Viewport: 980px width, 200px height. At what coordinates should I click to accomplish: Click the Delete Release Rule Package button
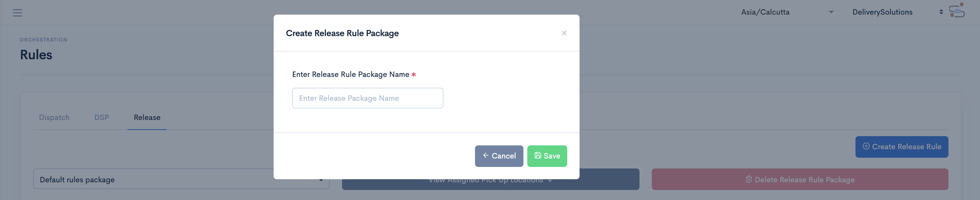(800, 179)
